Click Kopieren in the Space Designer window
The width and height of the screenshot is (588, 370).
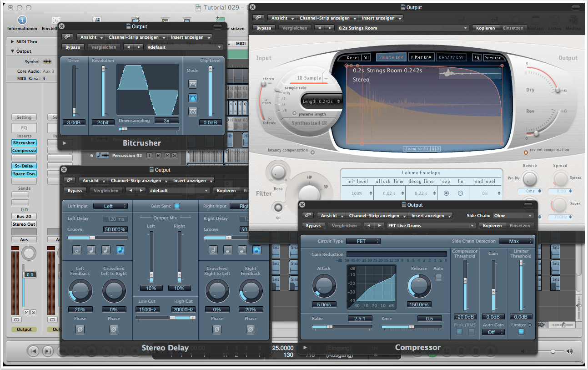[x=485, y=28]
